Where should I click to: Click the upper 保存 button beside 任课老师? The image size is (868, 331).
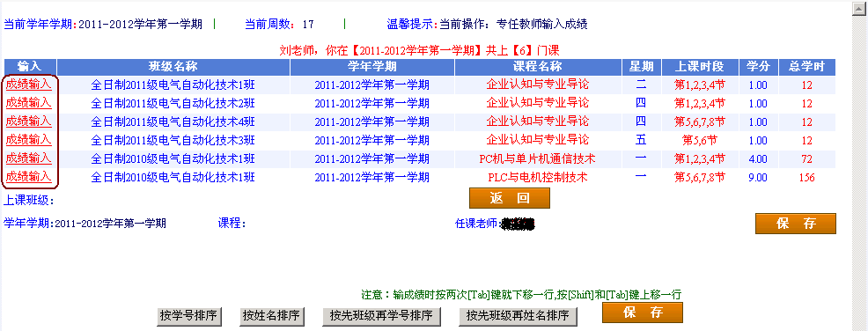[x=796, y=224]
